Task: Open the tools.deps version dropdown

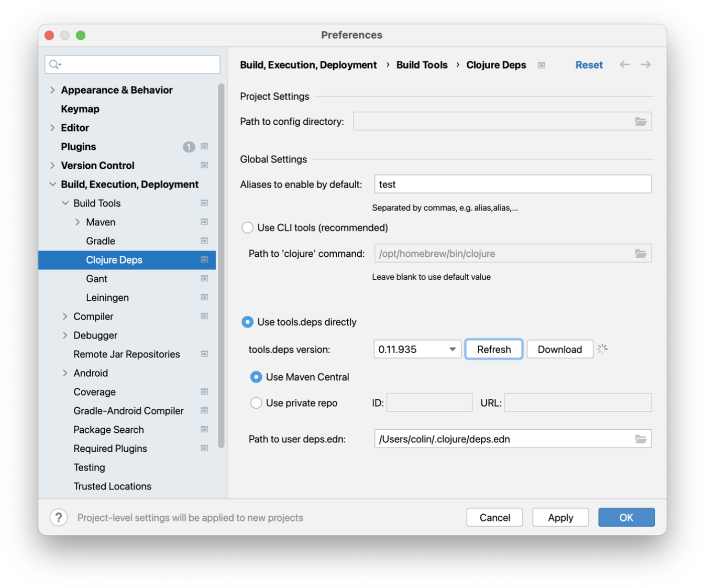Action: point(417,350)
